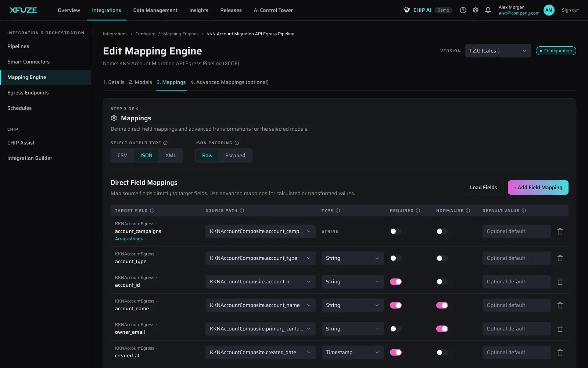Switch to Data Management menu

(155, 10)
